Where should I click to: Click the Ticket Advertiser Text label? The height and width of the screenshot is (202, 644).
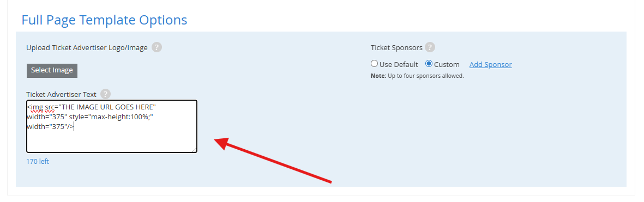(61, 94)
